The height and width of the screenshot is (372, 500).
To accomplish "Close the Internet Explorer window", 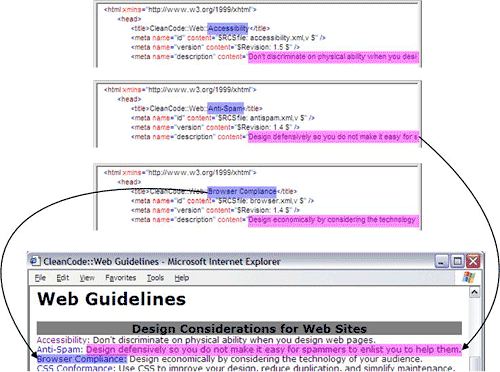I will pyautogui.click(x=473, y=261).
